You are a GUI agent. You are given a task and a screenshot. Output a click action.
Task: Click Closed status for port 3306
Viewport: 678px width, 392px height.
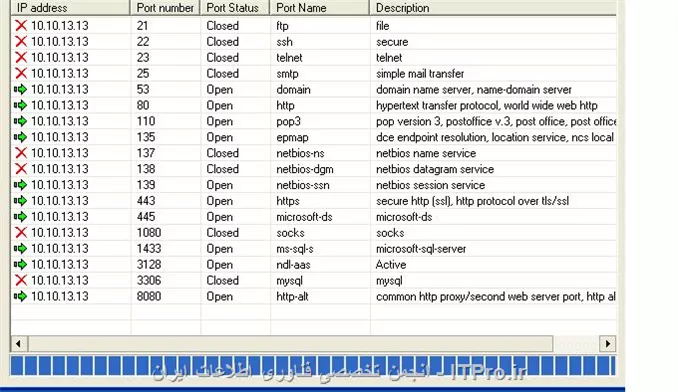coord(222,280)
